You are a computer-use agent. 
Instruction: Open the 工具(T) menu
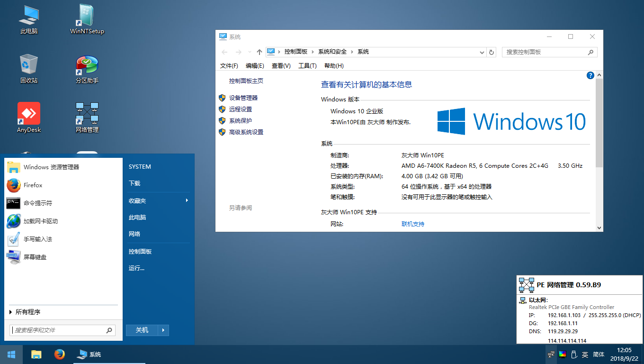pyautogui.click(x=307, y=65)
